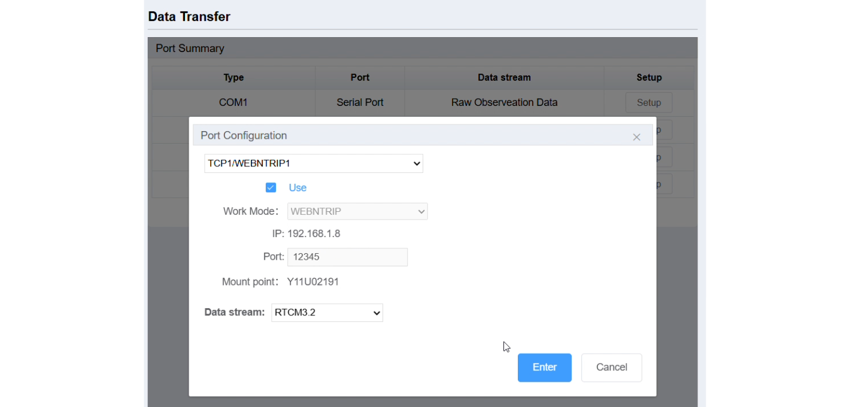The width and height of the screenshot is (868, 407).
Task: Click the Setup column header
Action: point(649,77)
